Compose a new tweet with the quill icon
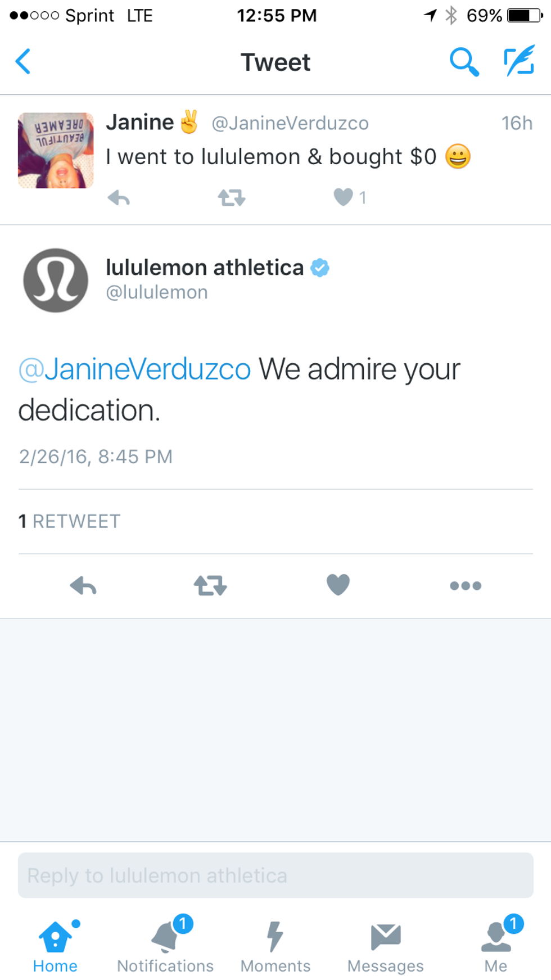This screenshot has width=551, height=980. [x=518, y=61]
